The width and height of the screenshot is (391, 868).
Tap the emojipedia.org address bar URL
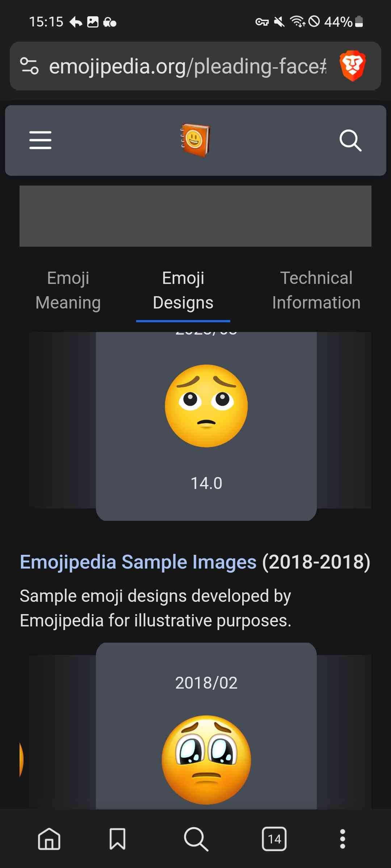coord(188,67)
